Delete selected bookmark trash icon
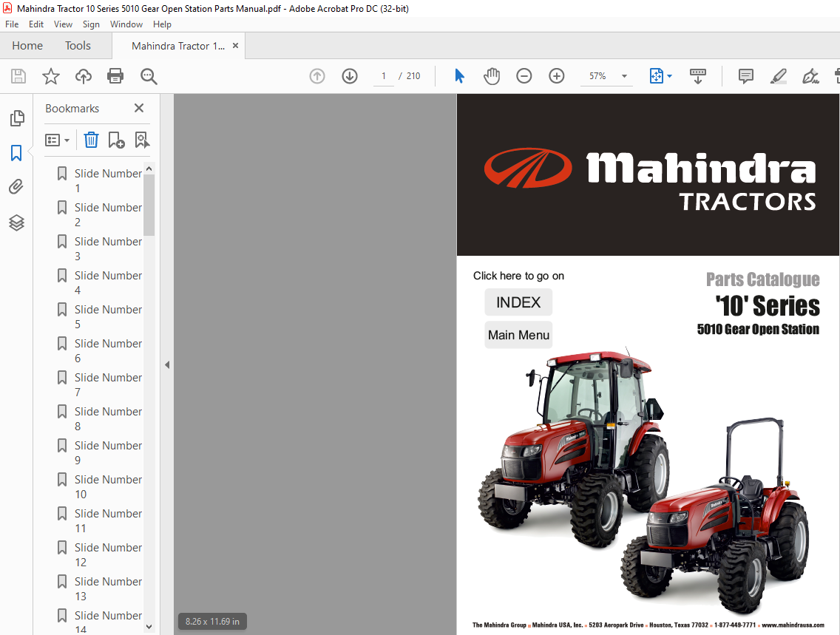Image resolution: width=840 pixels, height=635 pixels. pos(91,140)
